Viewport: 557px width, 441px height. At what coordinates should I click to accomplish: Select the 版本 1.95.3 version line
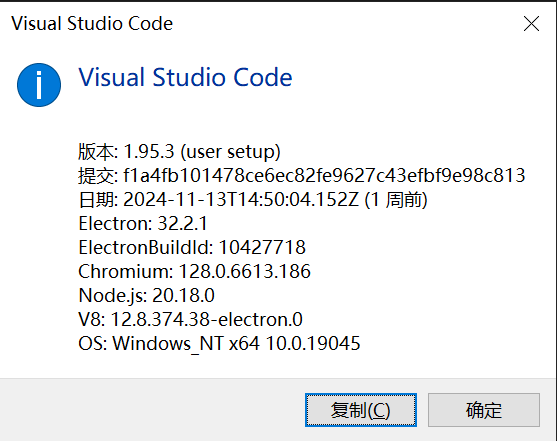tap(179, 151)
